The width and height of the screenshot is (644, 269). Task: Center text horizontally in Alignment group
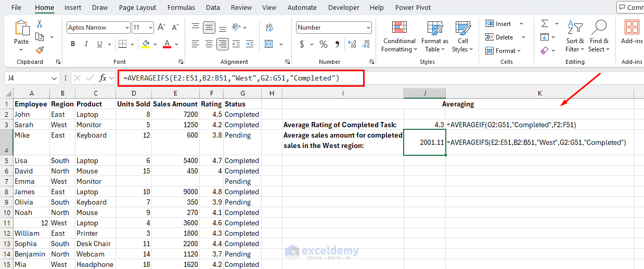click(209, 44)
